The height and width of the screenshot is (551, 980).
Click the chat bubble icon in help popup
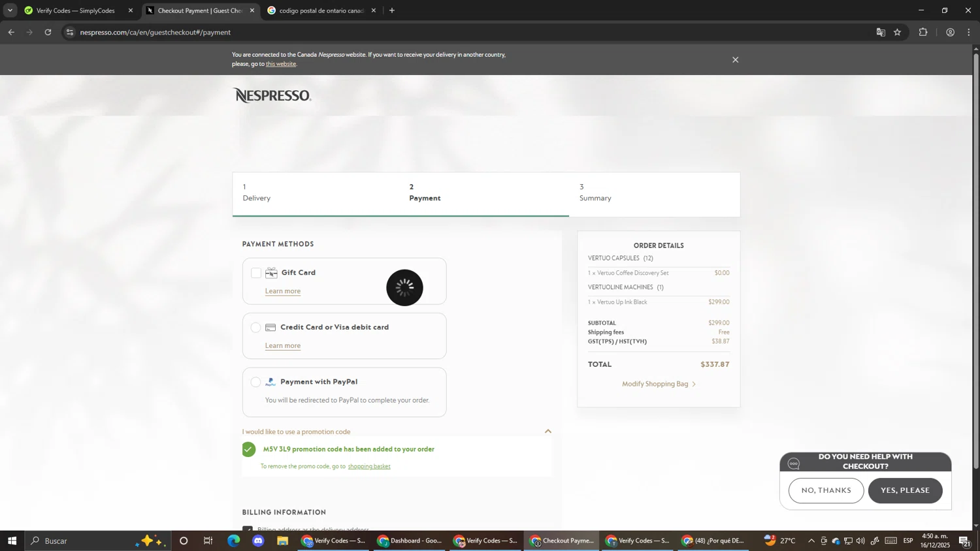click(x=794, y=464)
